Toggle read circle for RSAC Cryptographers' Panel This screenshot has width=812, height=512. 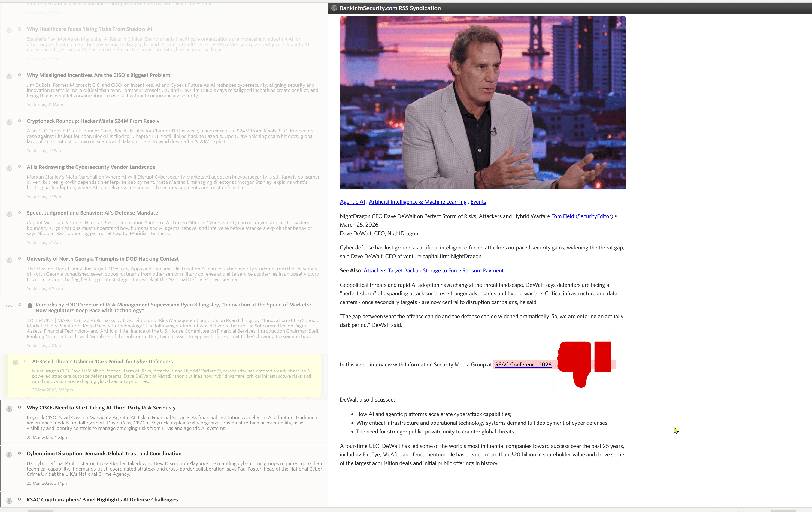point(20,499)
